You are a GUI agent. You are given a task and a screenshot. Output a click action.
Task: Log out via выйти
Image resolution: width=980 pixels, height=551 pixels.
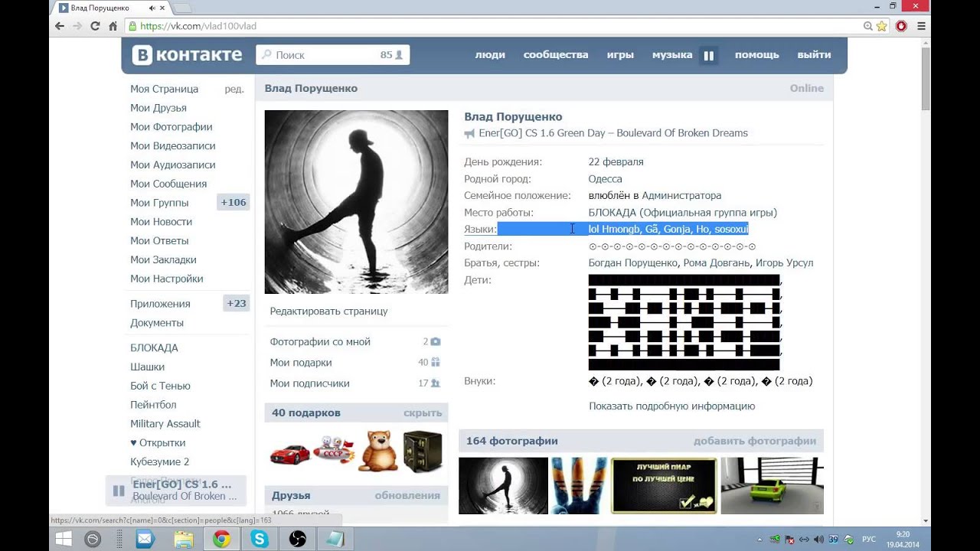[x=814, y=55]
